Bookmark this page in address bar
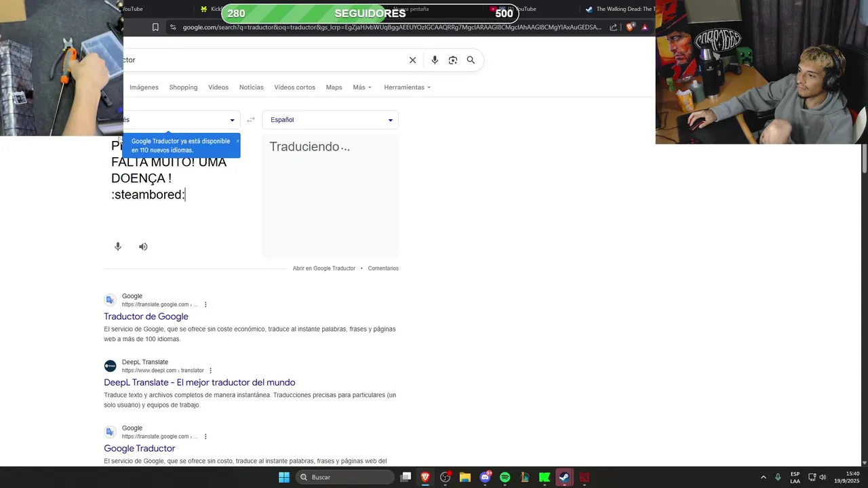The image size is (868, 488). (x=155, y=27)
